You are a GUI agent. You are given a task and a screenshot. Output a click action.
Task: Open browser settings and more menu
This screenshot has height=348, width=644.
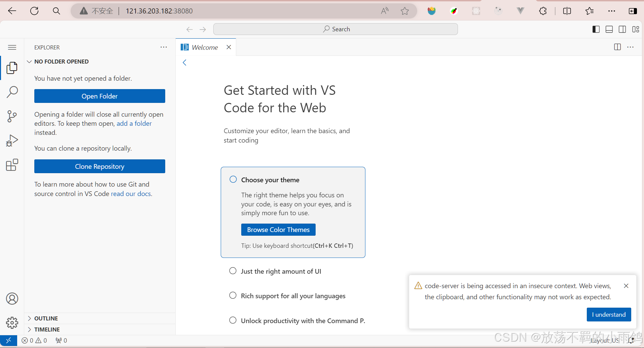point(612,11)
